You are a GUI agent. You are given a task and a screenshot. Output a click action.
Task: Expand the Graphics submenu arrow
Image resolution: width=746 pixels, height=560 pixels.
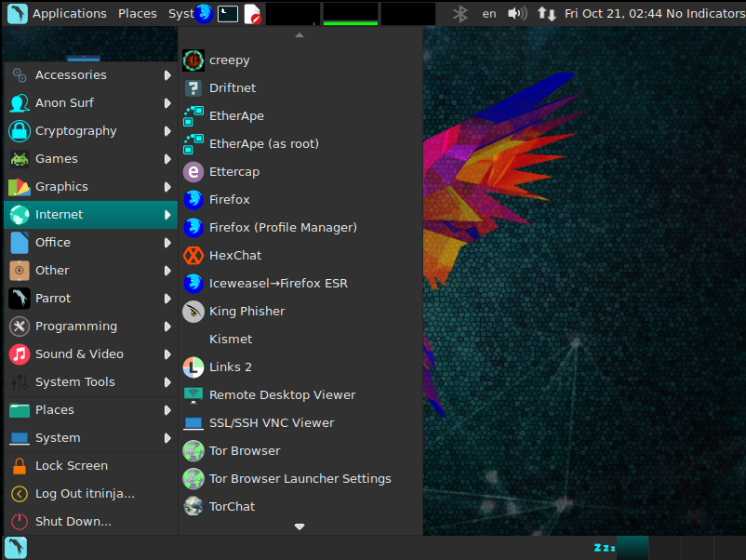click(x=167, y=187)
